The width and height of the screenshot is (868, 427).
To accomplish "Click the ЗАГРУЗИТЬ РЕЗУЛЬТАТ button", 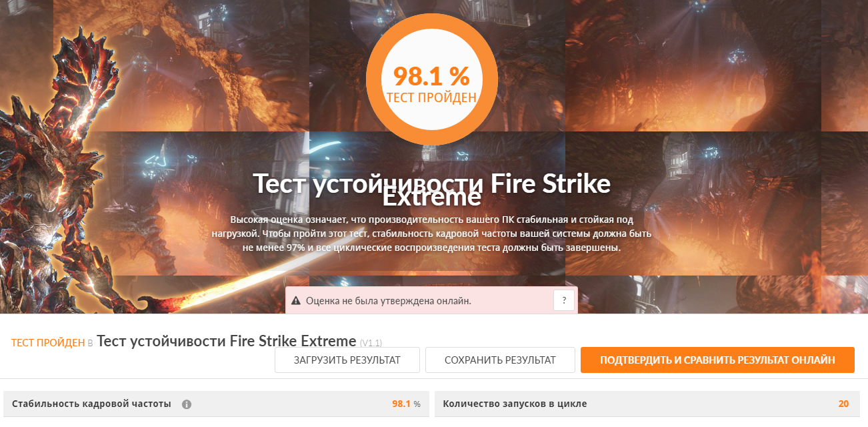I will pos(347,360).
